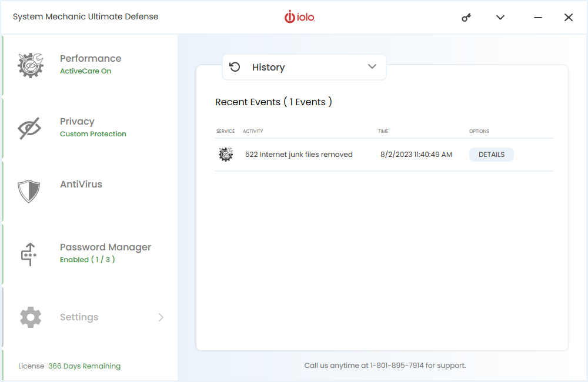Open the Performance gear-wrench icon

coord(31,65)
